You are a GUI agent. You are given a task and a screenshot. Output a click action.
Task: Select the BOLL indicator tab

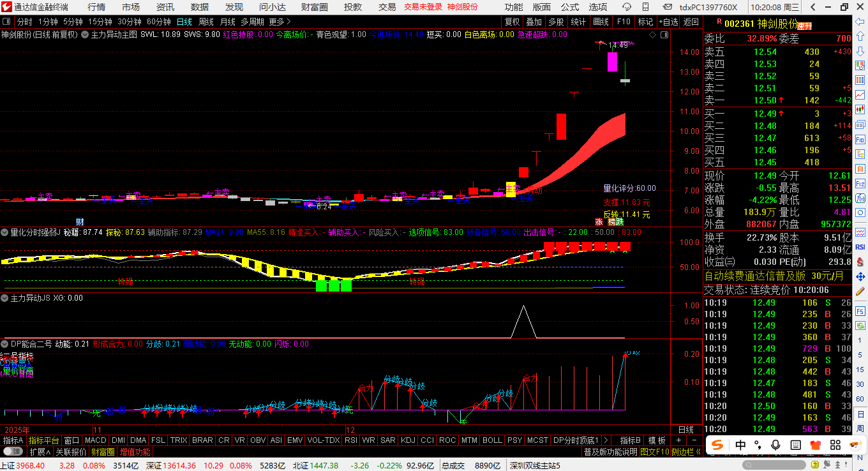coord(492,440)
